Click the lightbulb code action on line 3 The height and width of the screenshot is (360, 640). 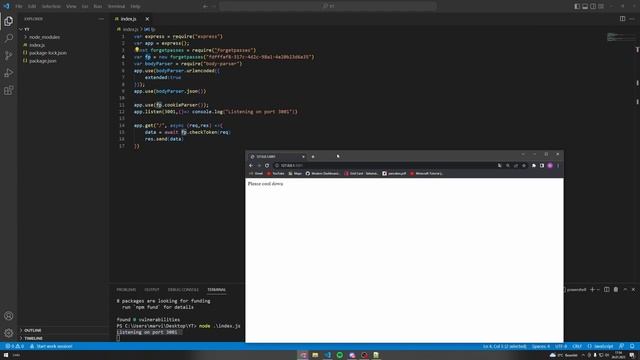tap(137, 50)
